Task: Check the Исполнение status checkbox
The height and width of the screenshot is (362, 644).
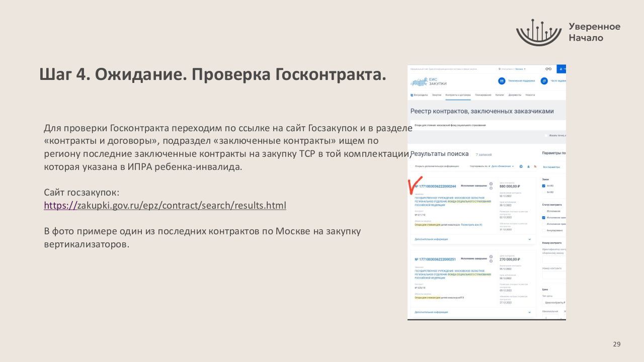Action: coord(544,211)
